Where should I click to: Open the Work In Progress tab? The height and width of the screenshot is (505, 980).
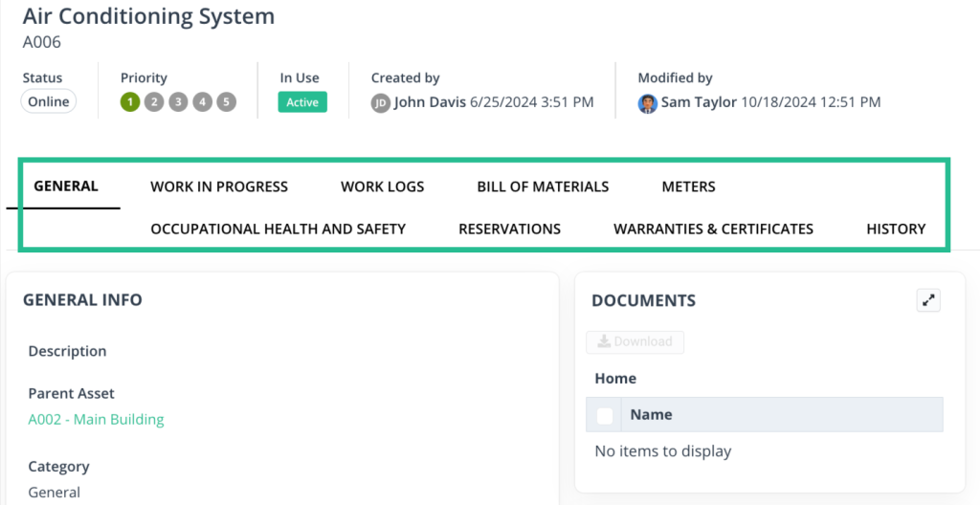point(219,187)
